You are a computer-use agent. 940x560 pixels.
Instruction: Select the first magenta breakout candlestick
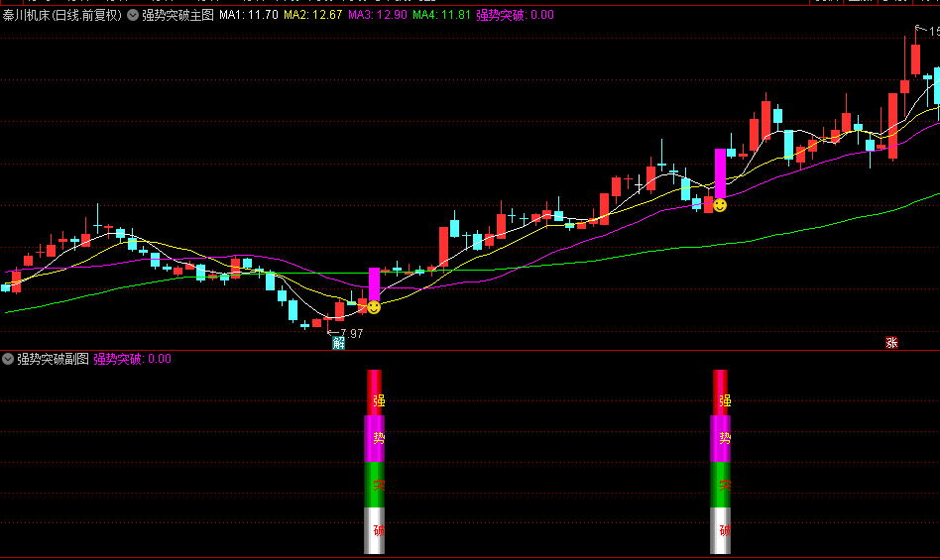point(374,284)
